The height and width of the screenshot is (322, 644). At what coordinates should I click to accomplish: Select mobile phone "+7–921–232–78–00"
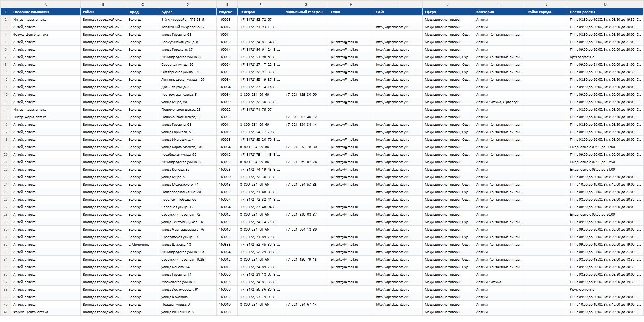306,147
